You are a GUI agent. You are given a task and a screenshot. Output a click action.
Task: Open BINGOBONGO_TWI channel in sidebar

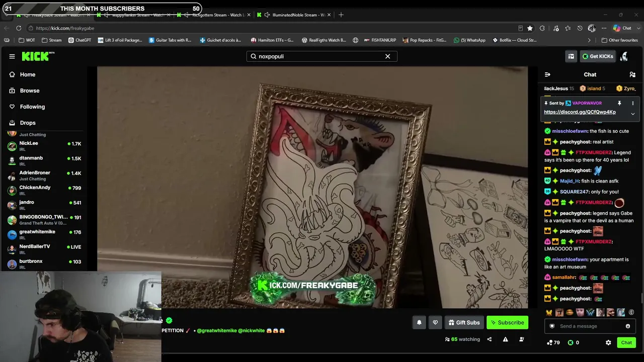(44, 220)
